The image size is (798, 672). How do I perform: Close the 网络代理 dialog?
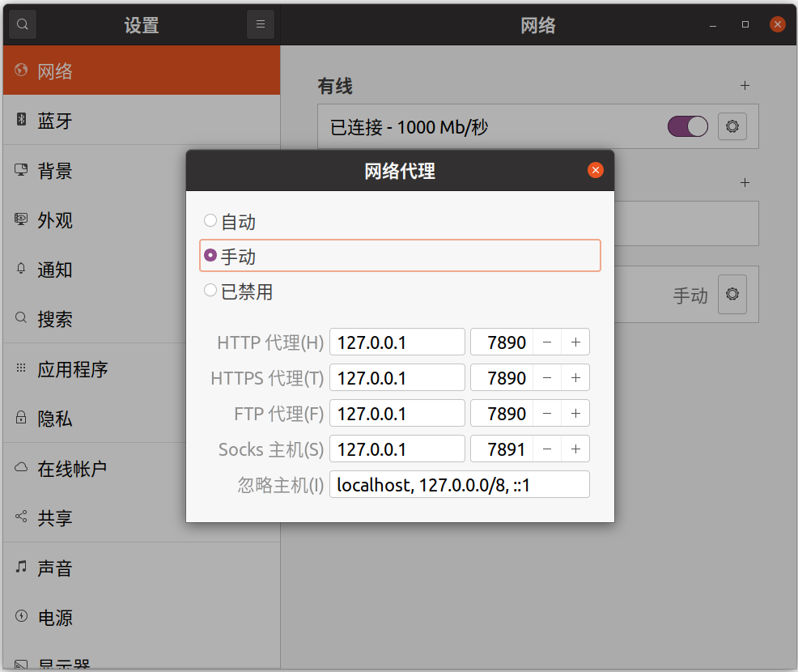point(596,170)
